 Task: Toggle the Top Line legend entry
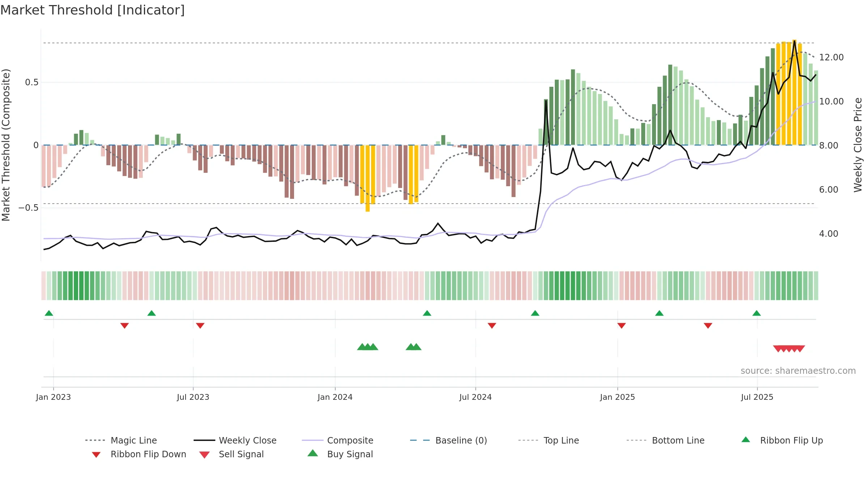pos(548,440)
